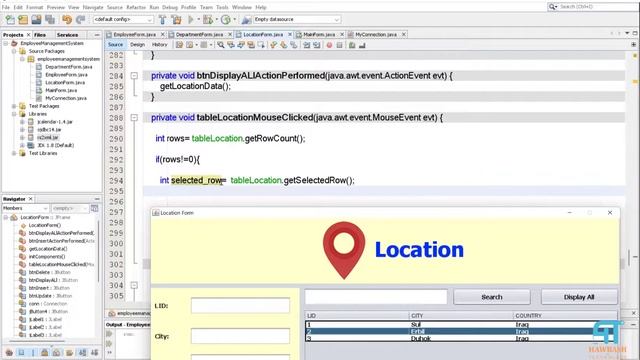Click the Search button in Location Form
The width and height of the screenshot is (640, 360).
[492, 297]
